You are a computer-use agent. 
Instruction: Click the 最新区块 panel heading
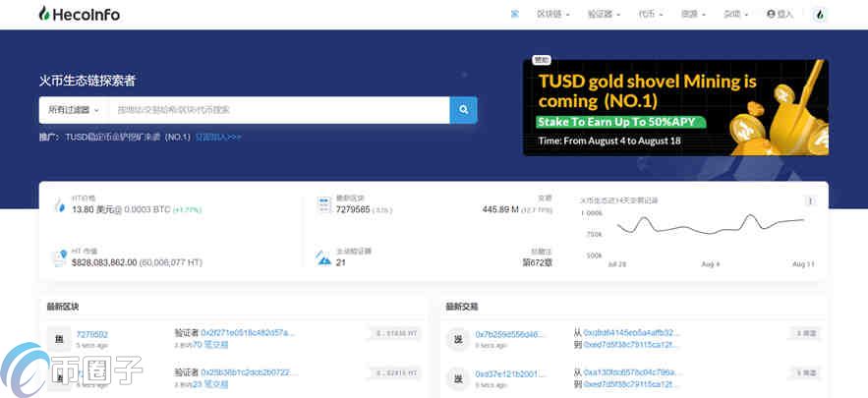coord(63,306)
